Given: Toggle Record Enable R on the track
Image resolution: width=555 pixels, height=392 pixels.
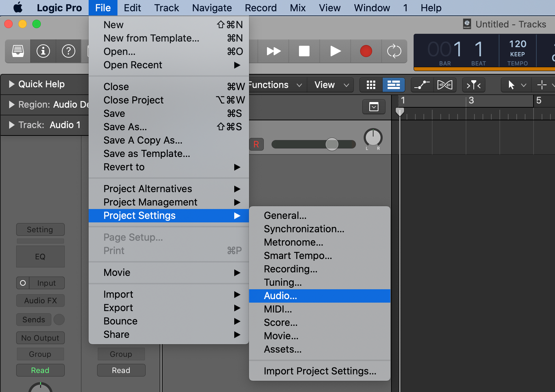Looking at the screenshot, I should 256,144.
